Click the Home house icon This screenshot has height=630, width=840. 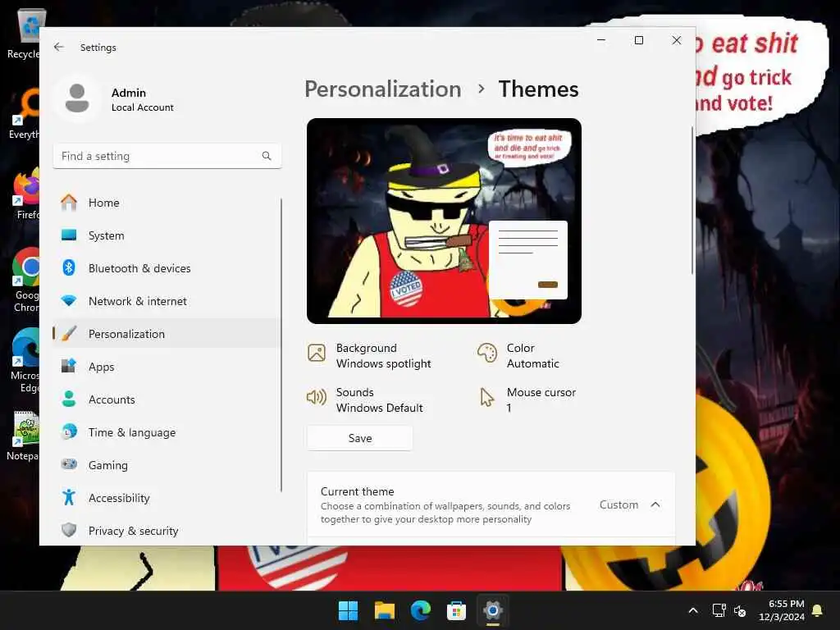[x=69, y=203]
